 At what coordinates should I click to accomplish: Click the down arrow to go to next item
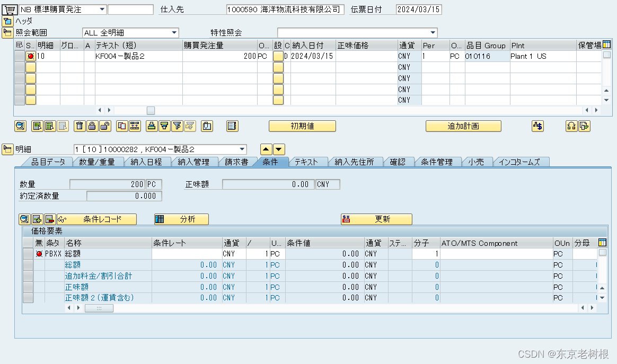(x=278, y=149)
